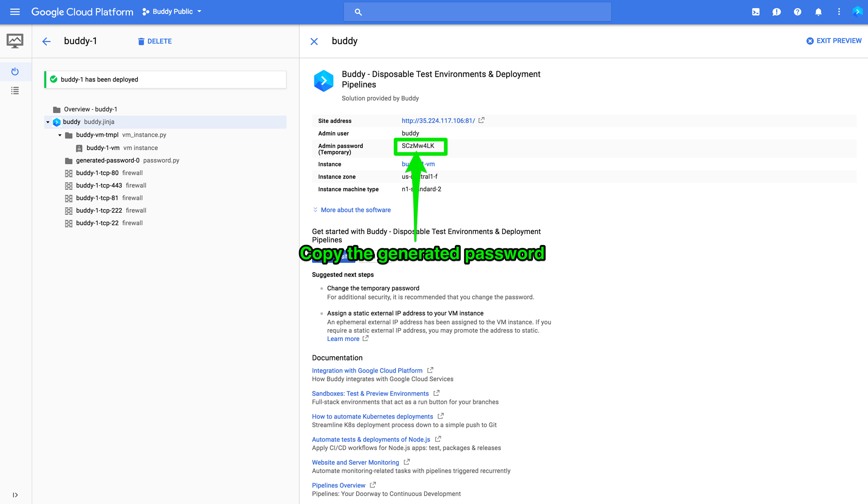The width and height of the screenshot is (868, 504).
Task: Open the site address link http://35.224.117.106:81/
Action: (x=438, y=121)
